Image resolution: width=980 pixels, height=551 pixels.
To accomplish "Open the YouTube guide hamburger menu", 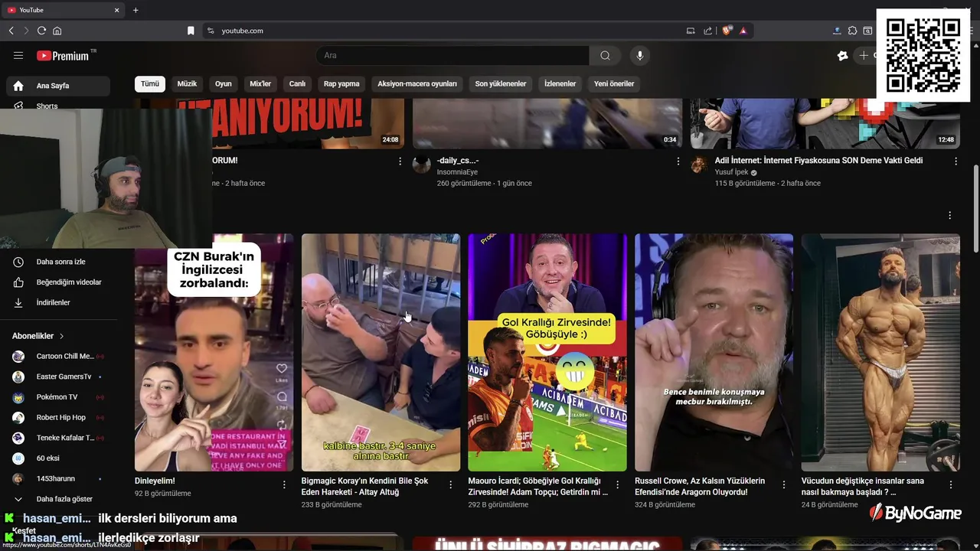I will click(18, 55).
